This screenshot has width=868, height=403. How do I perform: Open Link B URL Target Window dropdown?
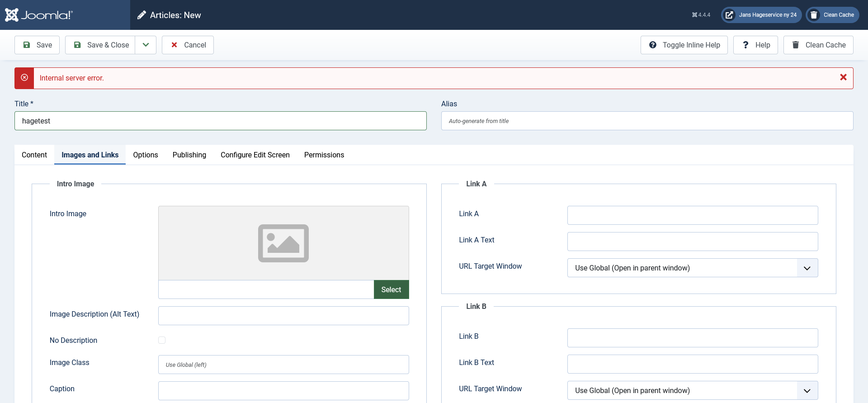click(692, 390)
